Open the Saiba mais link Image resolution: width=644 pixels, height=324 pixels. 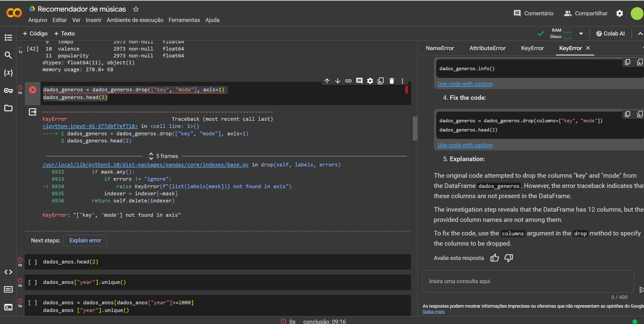[x=433, y=312]
